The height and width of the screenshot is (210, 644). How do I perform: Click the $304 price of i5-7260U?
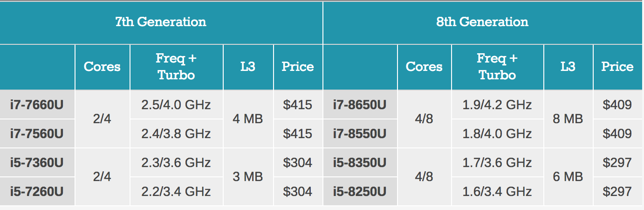coord(297,191)
